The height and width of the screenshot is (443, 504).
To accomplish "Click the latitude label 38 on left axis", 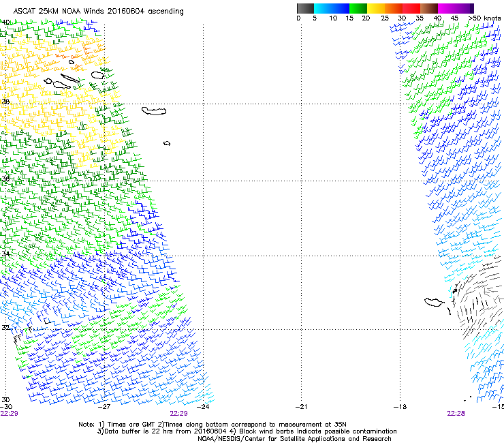I will tap(5, 102).
